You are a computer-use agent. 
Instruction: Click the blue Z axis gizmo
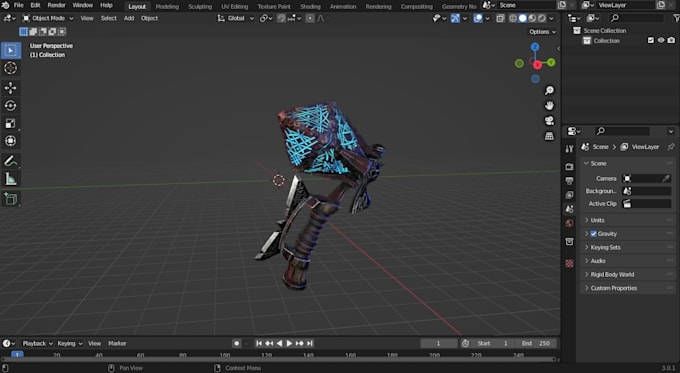(535, 47)
